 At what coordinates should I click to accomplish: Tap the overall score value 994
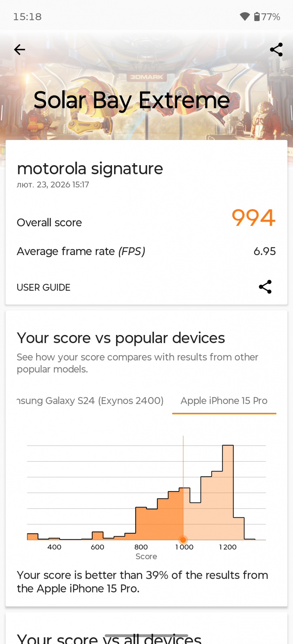(253, 218)
